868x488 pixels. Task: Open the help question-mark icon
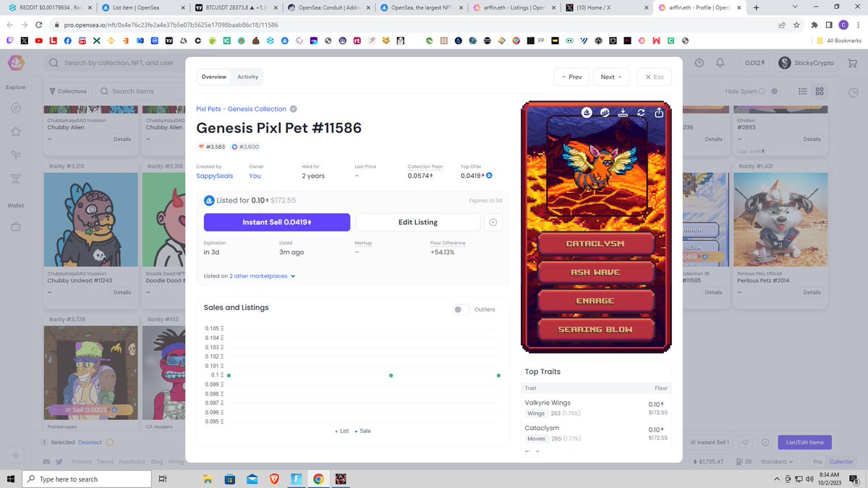(x=699, y=63)
